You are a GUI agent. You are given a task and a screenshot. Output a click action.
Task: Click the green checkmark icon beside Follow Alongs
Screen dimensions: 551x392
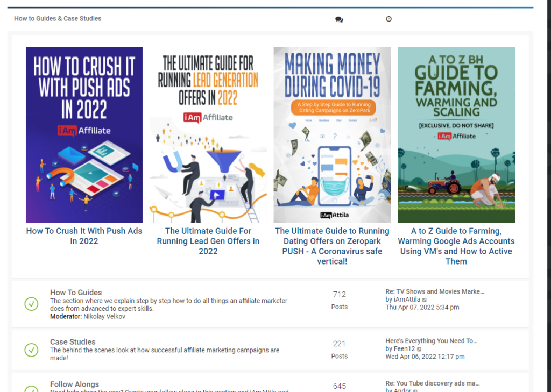[x=31, y=389]
